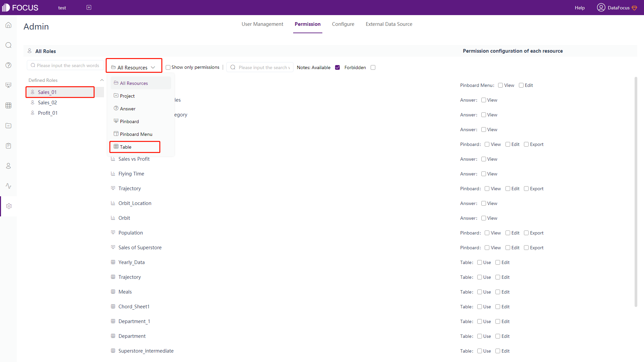Click the permission list vertical scrollbar
Image resolution: width=644 pixels, height=362 pixels.
pyautogui.click(x=636, y=192)
